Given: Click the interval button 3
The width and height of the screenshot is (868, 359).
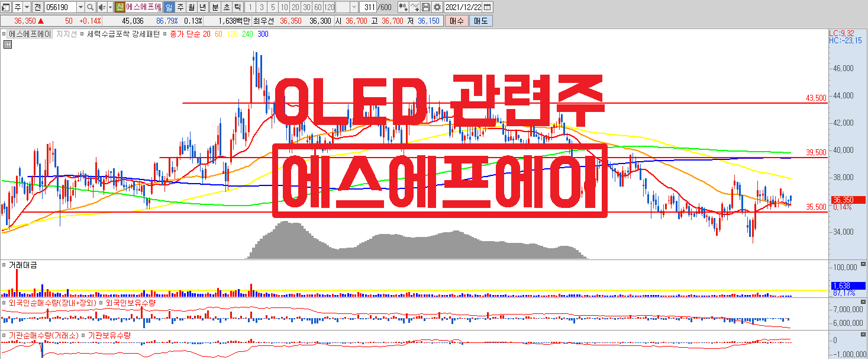Looking at the screenshot, I should 262,7.
